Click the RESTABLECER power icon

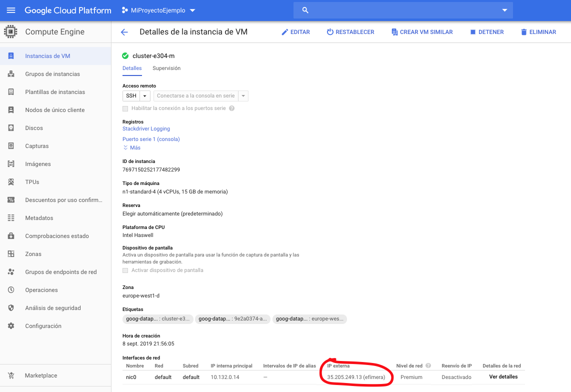(330, 32)
